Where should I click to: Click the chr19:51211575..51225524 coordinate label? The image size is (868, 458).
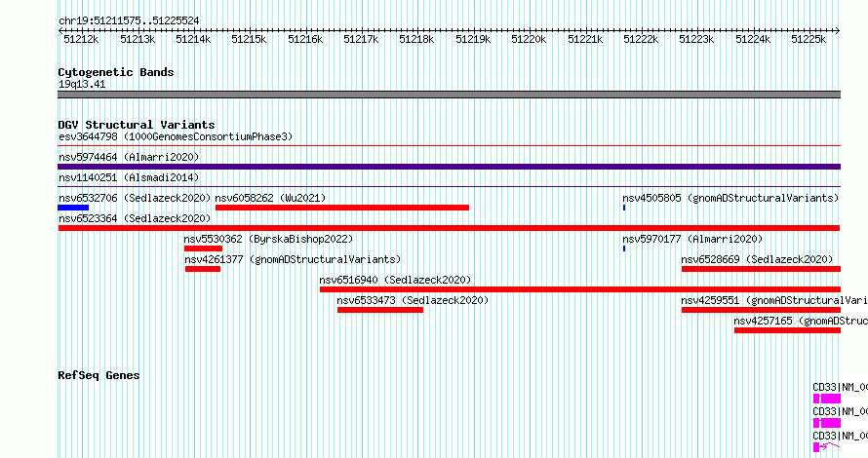[x=129, y=20]
